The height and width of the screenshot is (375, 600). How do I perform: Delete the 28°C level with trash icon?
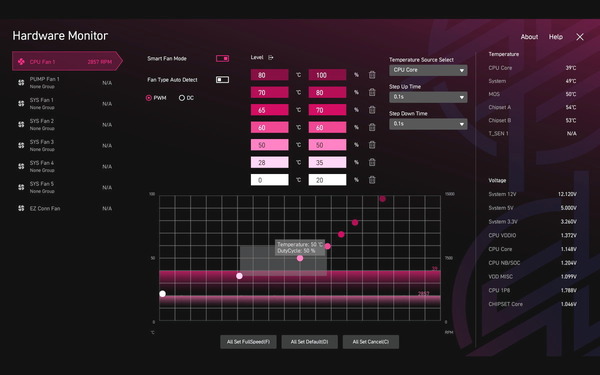(x=372, y=162)
